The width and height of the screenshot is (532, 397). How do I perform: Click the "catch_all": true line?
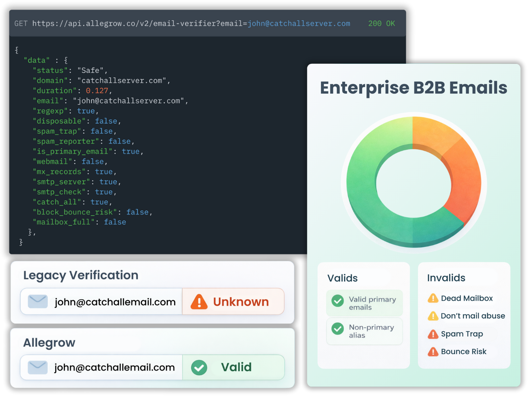pyautogui.click(x=72, y=202)
